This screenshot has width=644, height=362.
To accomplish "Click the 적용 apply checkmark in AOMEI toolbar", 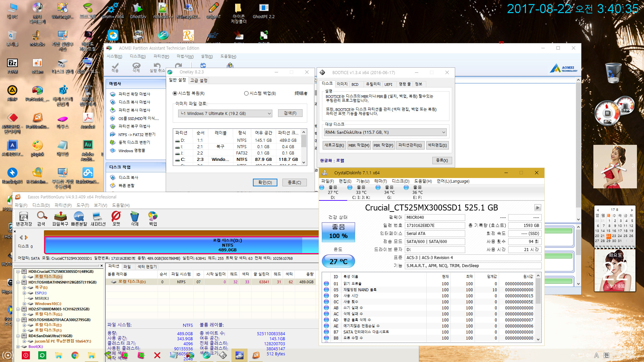I will coord(115,67).
